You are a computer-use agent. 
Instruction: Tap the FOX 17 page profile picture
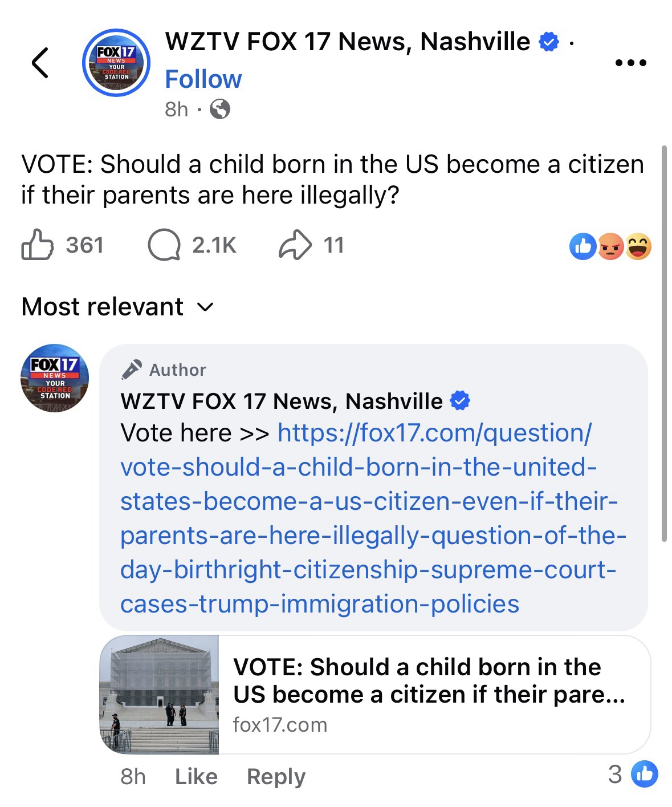(x=116, y=62)
